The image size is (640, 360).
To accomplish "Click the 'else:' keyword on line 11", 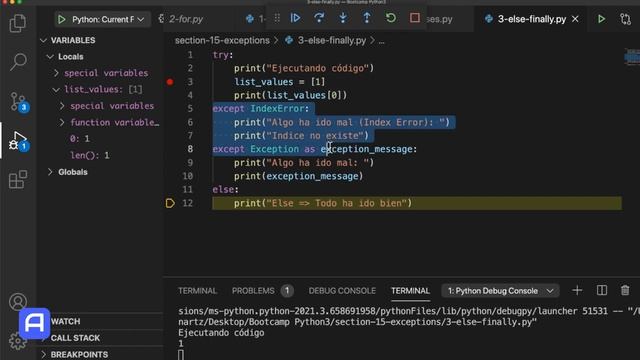I will click(x=225, y=190).
